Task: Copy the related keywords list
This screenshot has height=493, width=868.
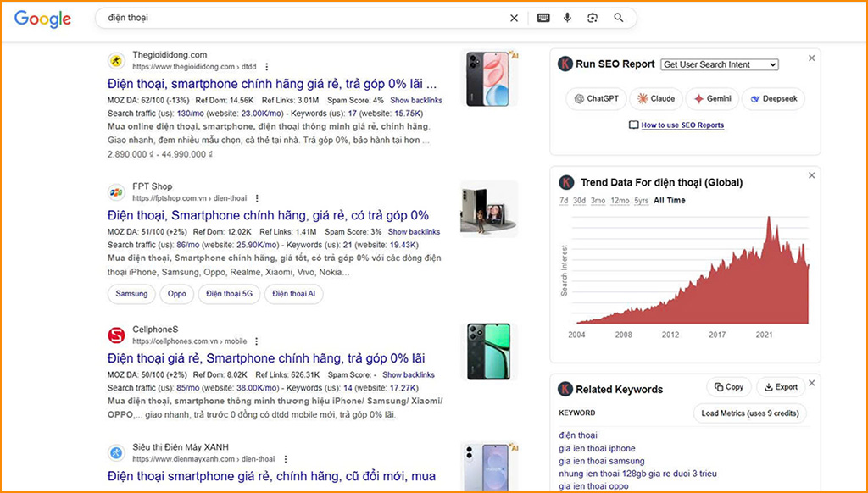Action: pyautogui.click(x=729, y=387)
